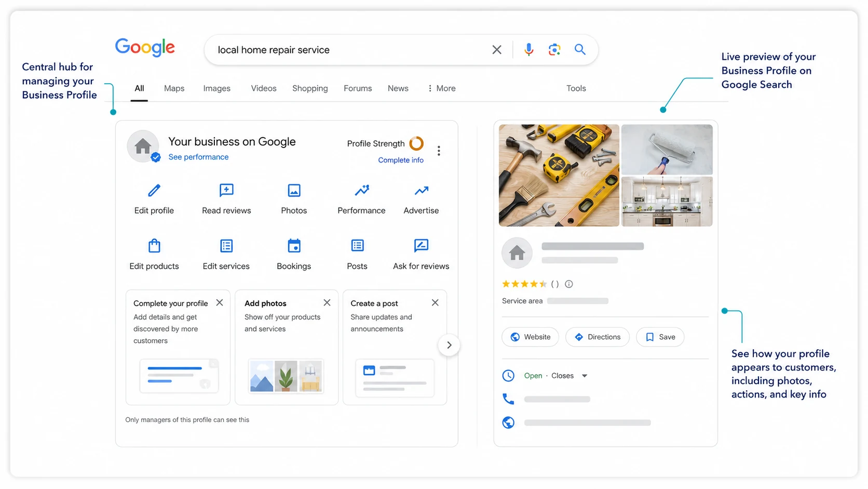The height and width of the screenshot is (489, 868).
Task: Open the kitchen interior photo
Action: (667, 202)
